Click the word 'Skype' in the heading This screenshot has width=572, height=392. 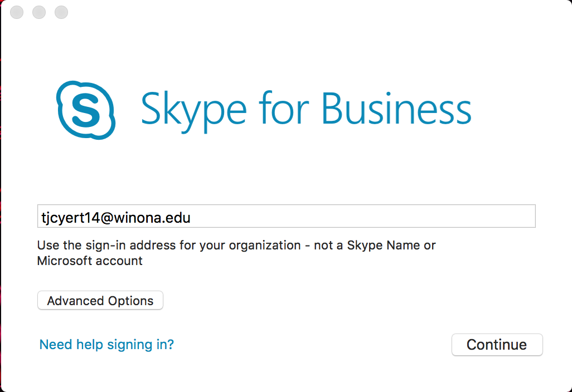click(x=193, y=110)
